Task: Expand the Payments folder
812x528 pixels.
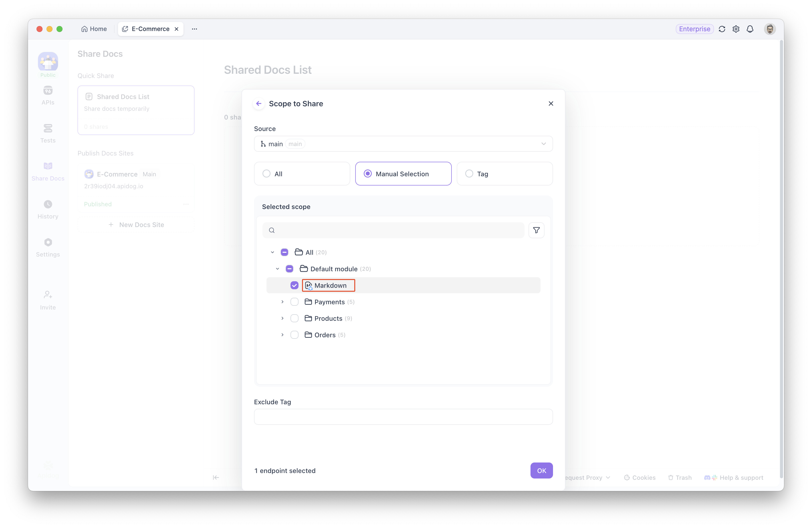Action: tap(282, 302)
